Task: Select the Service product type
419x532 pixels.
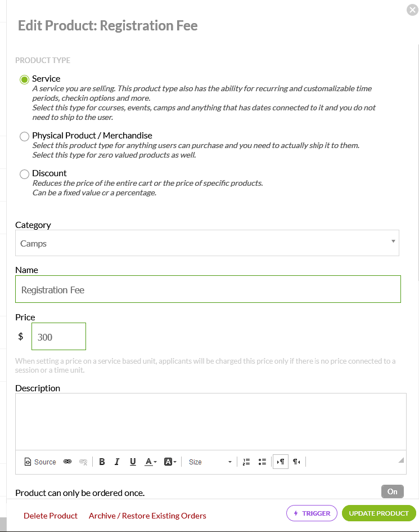Action: pyautogui.click(x=24, y=79)
